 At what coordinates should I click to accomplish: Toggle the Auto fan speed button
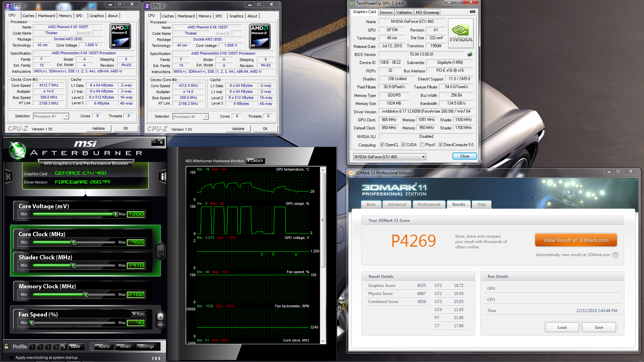[139, 314]
